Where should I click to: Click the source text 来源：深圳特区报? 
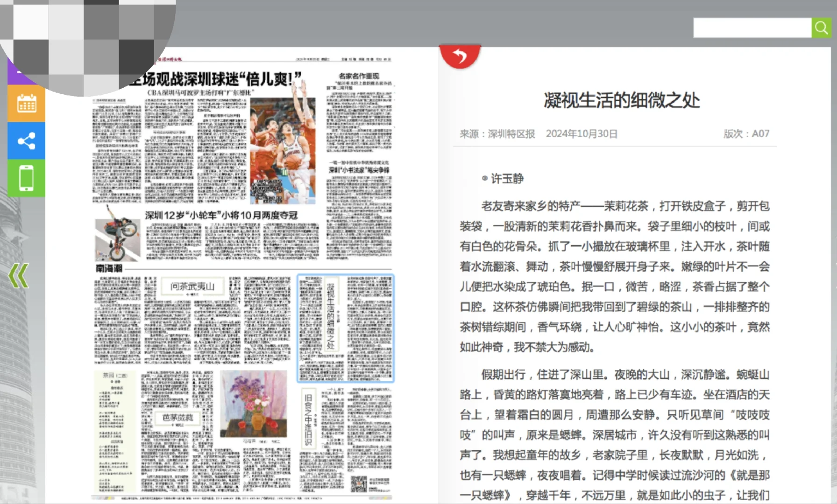[x=497, y=134]
